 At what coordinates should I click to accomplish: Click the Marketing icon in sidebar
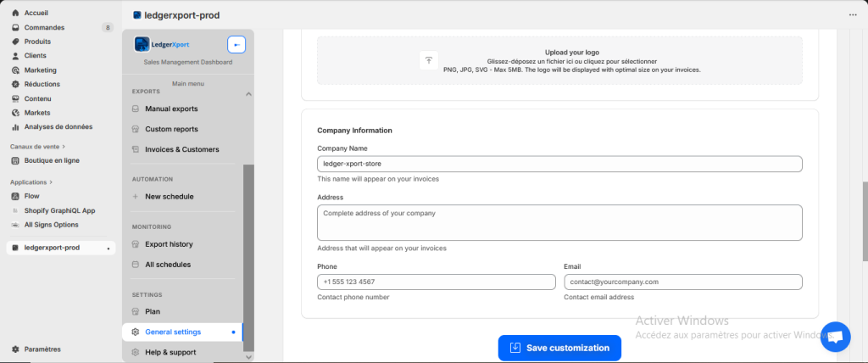point(16,70)
